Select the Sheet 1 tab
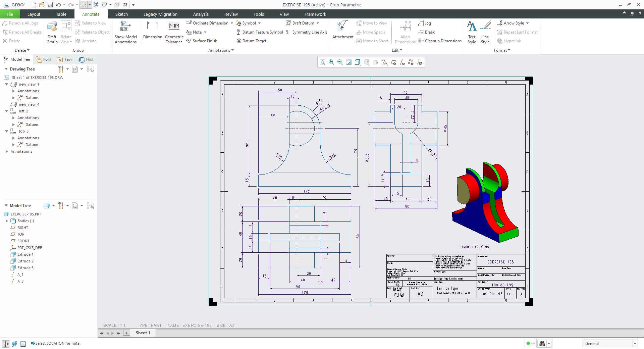 coord(143,333)
